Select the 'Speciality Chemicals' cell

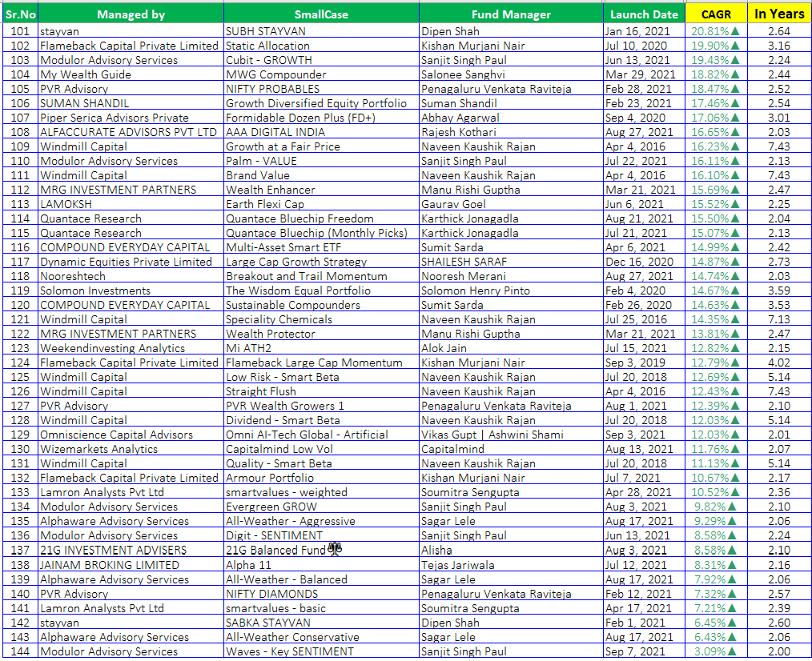pyautogui.click(x=322, y=319)
